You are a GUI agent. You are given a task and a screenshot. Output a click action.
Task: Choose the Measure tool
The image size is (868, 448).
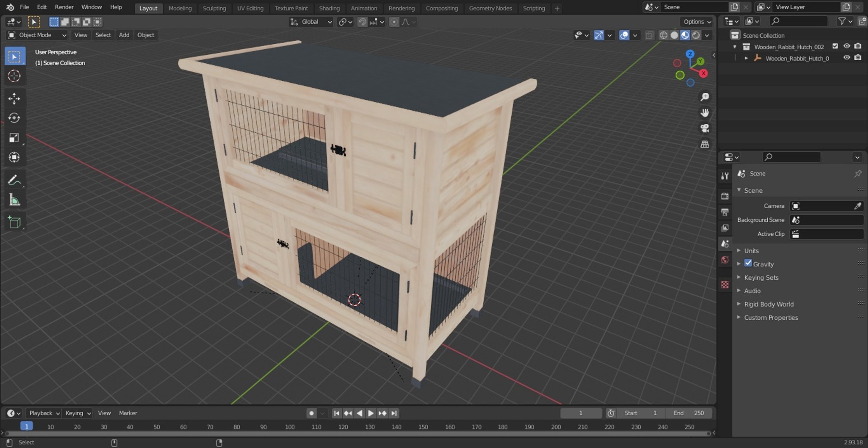pyautogui.click(x=14, y=199)
